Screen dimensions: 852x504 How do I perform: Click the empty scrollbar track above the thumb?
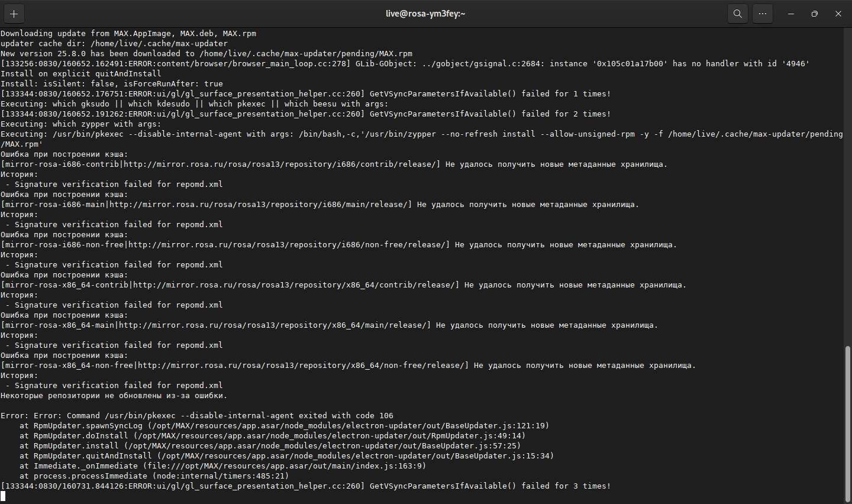coord(848,186)
